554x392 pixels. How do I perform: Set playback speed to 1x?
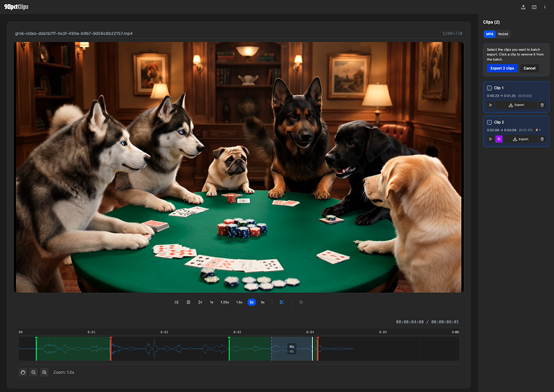[212, 302]
